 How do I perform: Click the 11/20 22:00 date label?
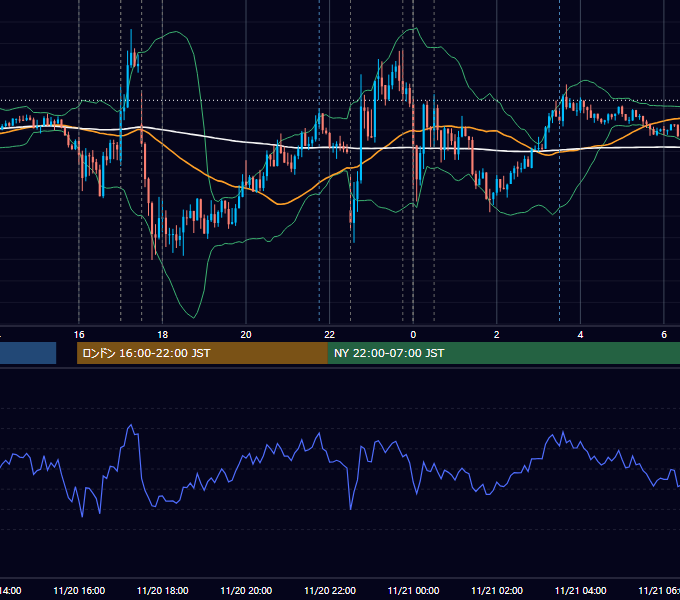click(330, 591)
